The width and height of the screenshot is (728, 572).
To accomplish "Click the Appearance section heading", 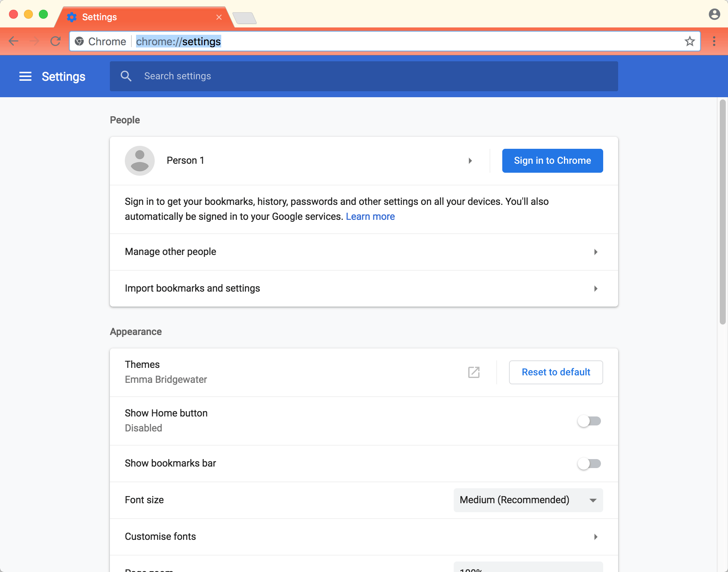I will [x=136, y=332].
